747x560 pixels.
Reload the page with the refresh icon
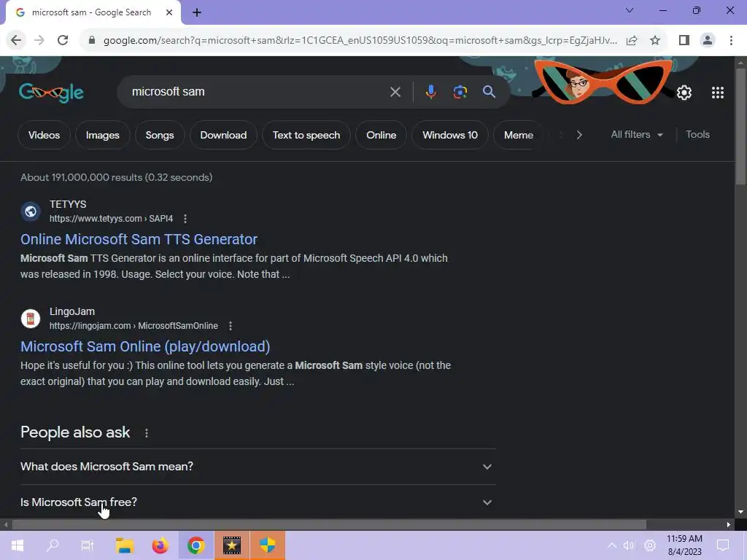click(x=63, y=40)
